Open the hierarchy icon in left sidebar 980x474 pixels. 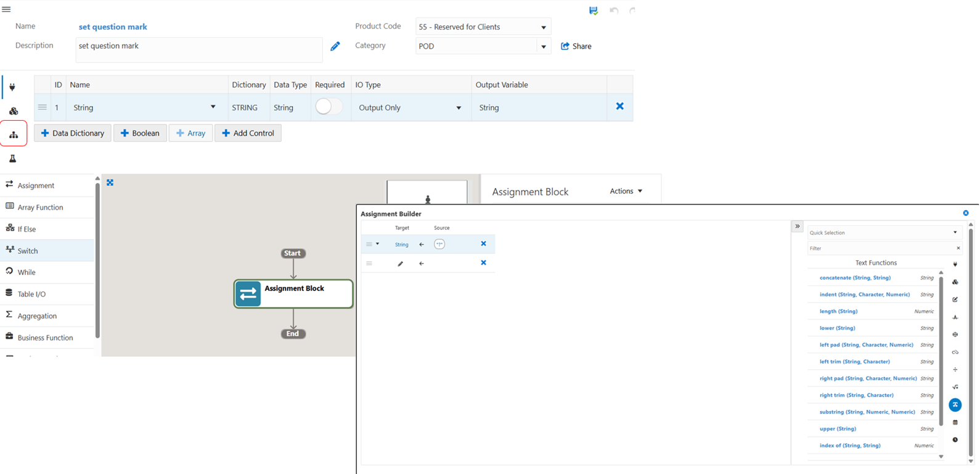(14, 134)
